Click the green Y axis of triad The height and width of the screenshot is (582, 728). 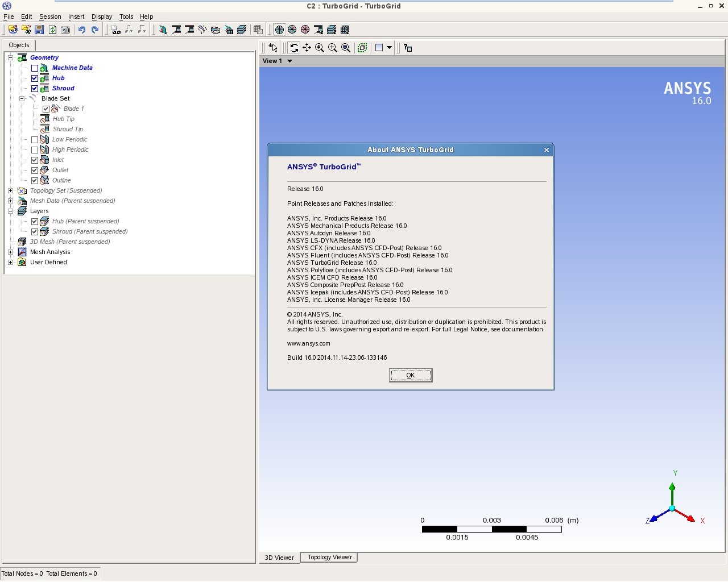pos(672,493)
